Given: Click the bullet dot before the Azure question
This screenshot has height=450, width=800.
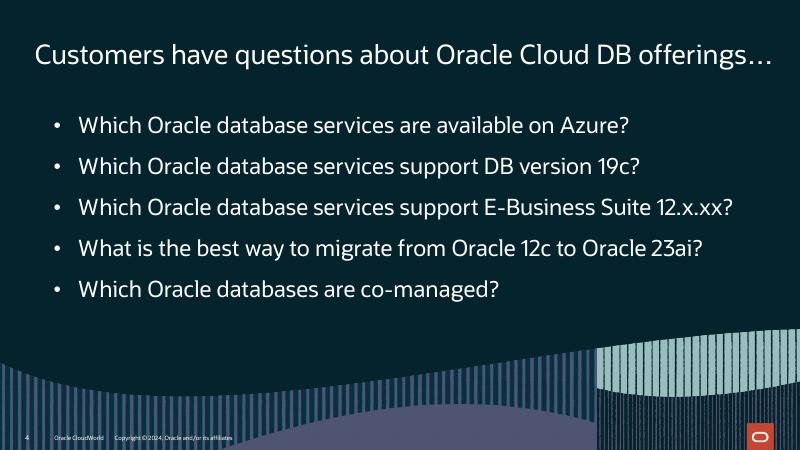Looking at the screenshot, I should pos(58,128).
